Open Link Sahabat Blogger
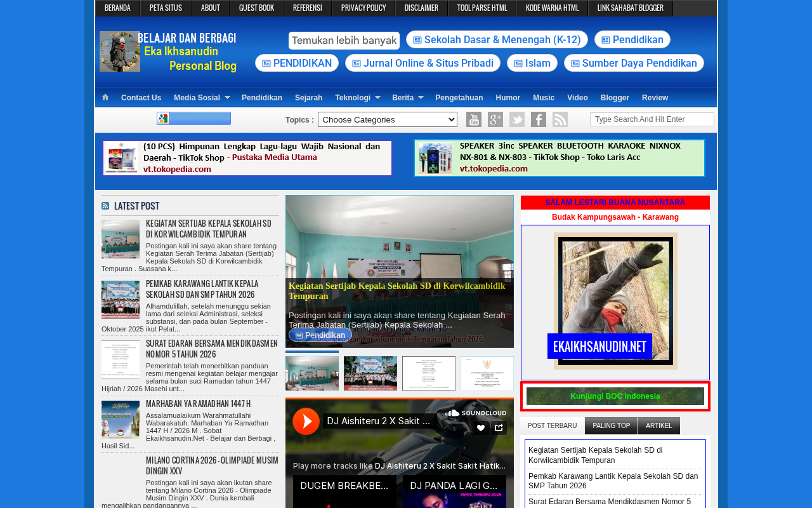Screen dimensions: 812x508 pyautogui.click(x=631, y=8)
